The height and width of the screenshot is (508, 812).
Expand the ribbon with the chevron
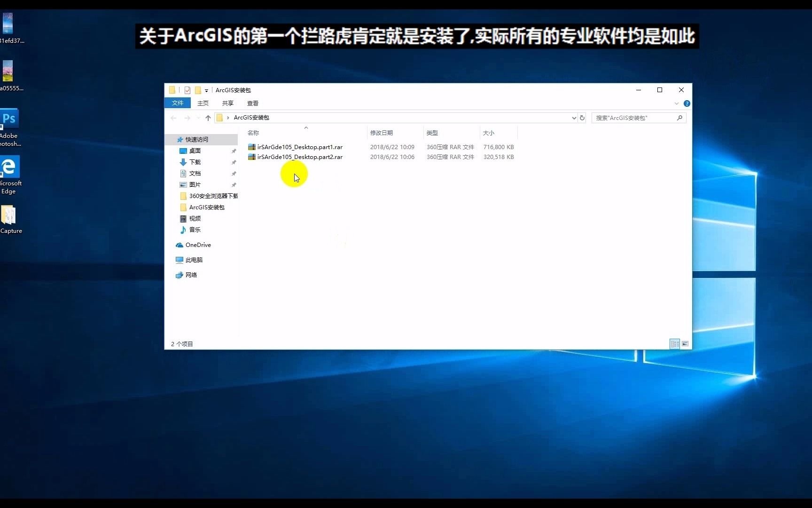tap(677, 103)
